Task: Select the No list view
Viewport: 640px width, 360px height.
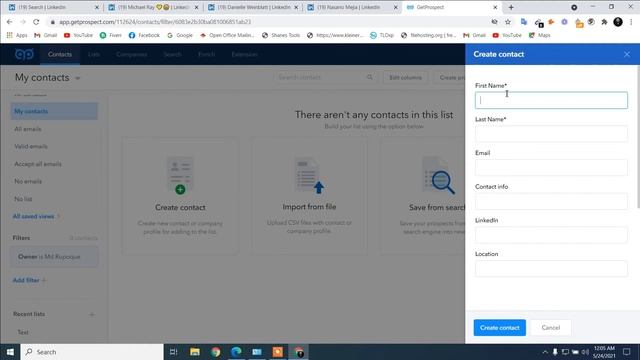Action: pyautogui.click(x=23, y=199)
